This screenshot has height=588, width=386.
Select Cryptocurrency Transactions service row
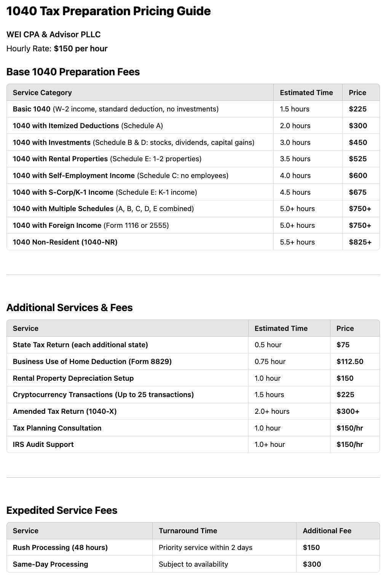(193, 395)
